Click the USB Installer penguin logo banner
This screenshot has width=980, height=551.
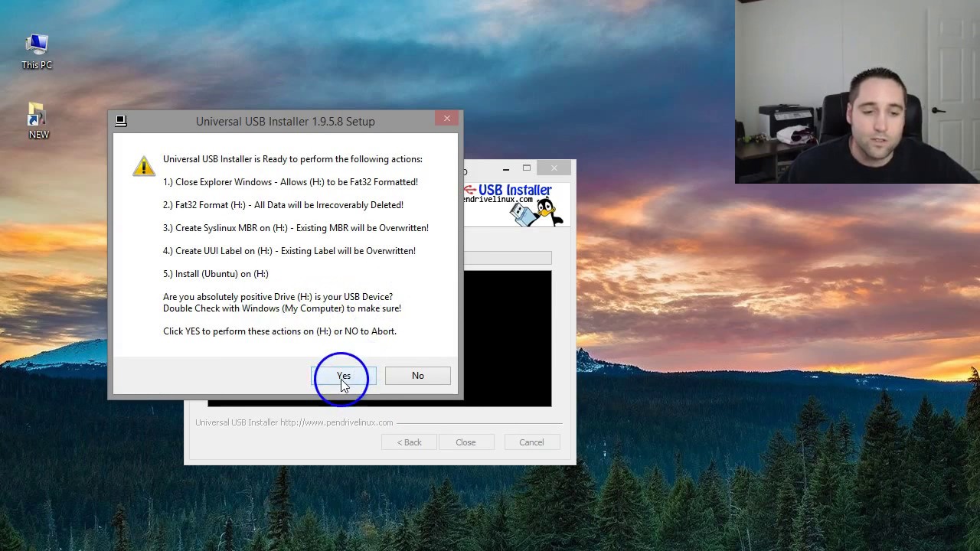point(518,204)
